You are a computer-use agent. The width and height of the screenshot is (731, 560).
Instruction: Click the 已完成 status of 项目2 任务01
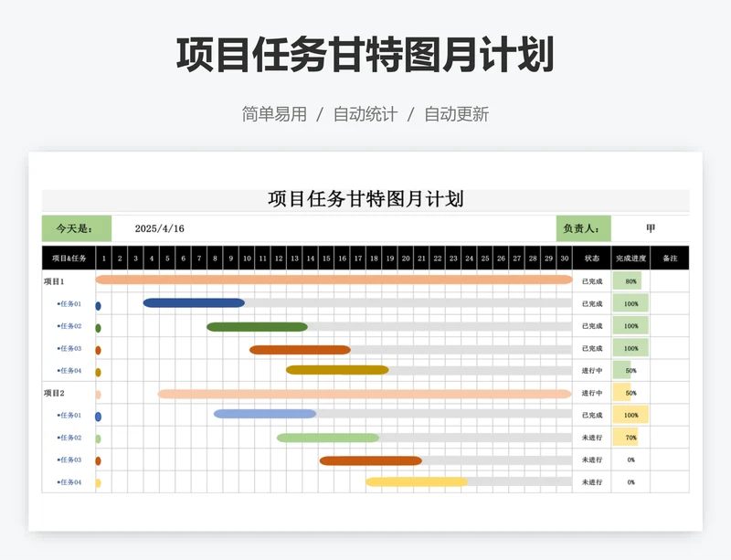tap(592, 415)
